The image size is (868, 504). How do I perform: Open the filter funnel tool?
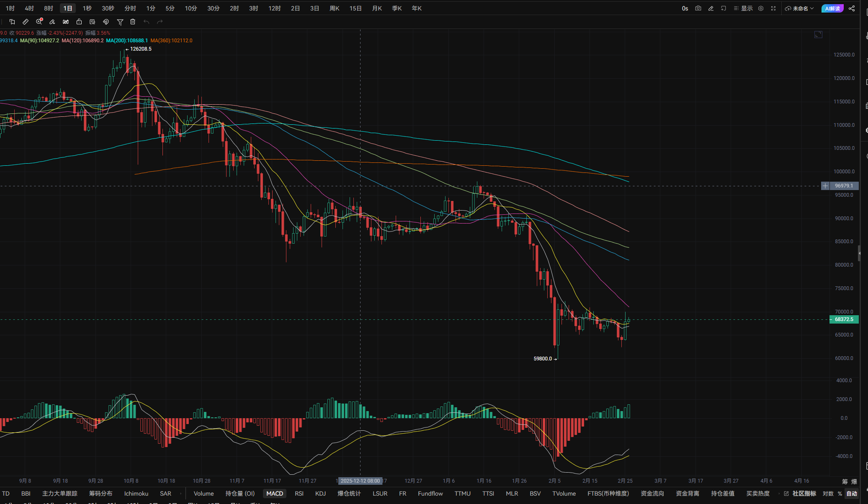(120, 22)
